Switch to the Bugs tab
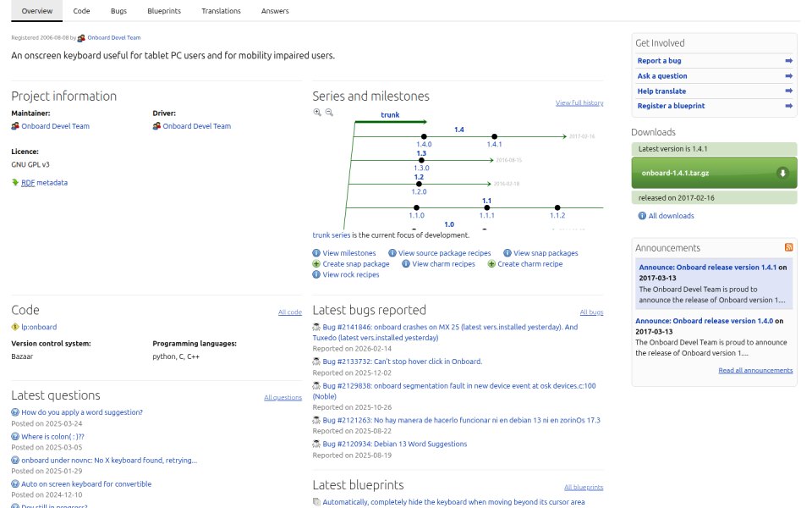 pyautogui.click(x=118, y=11)
